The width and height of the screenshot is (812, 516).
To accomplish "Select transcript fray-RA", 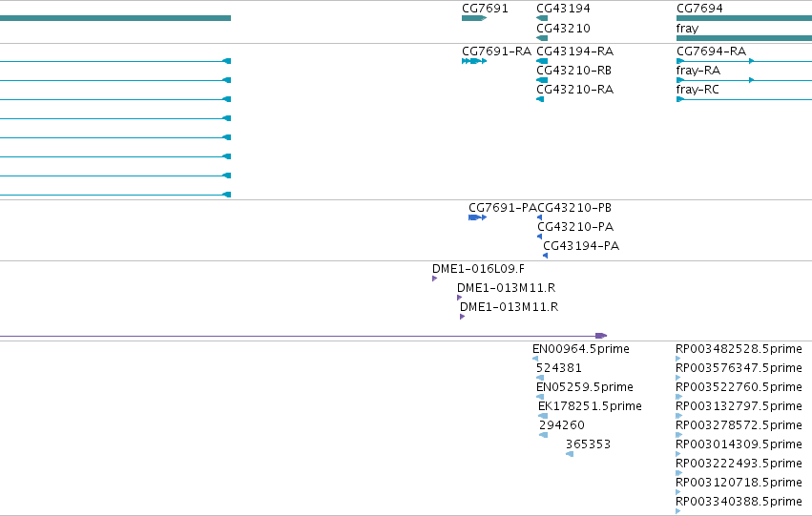I will coord(698,71).
